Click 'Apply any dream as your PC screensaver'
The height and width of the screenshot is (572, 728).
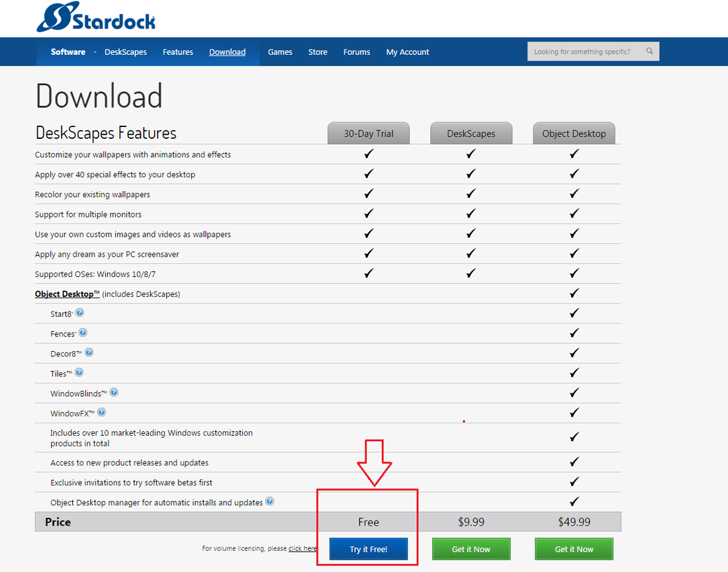107,254
